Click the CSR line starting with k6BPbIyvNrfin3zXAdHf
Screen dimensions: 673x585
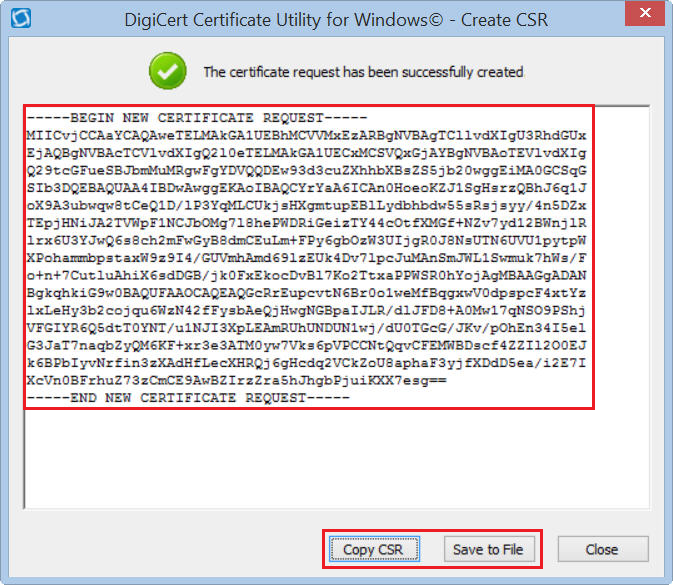point(306,363)
